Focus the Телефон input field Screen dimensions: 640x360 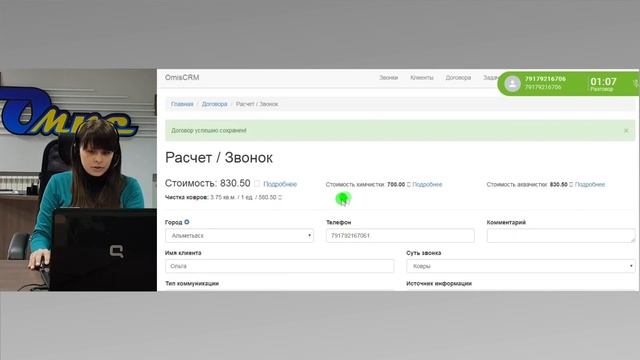[x=400, y=236]
